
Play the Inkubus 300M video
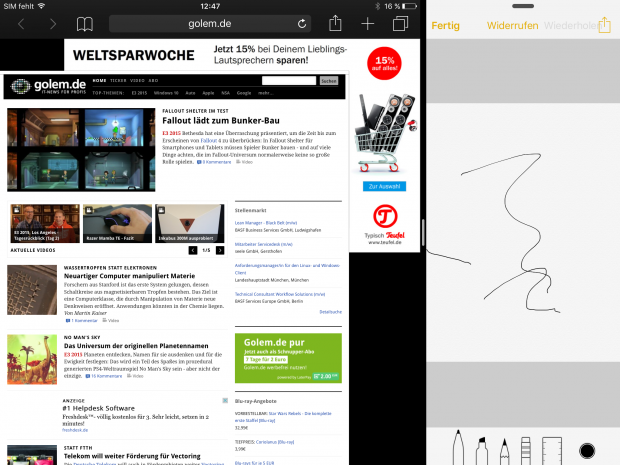pyautogui.click(x=189, y=223)
